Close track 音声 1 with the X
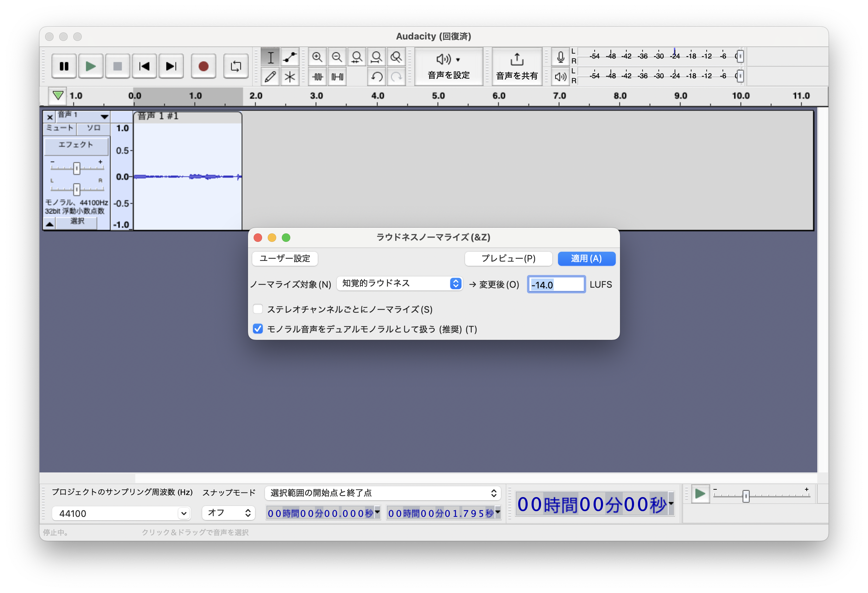Viewport: 868px width, 593px height. [50, 117]
